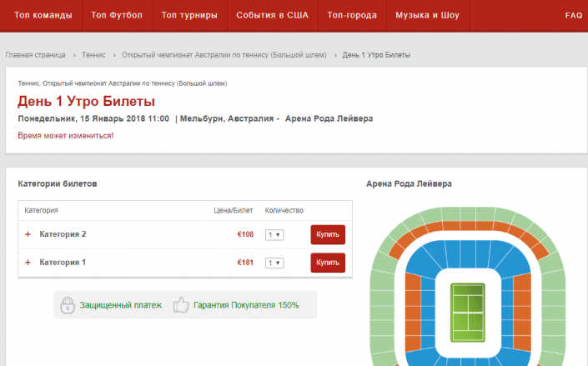Open Открытый чемпионат Австралии breadcrumb link
The height and width of the screenshot is (366, 588).
coord(224,55)
